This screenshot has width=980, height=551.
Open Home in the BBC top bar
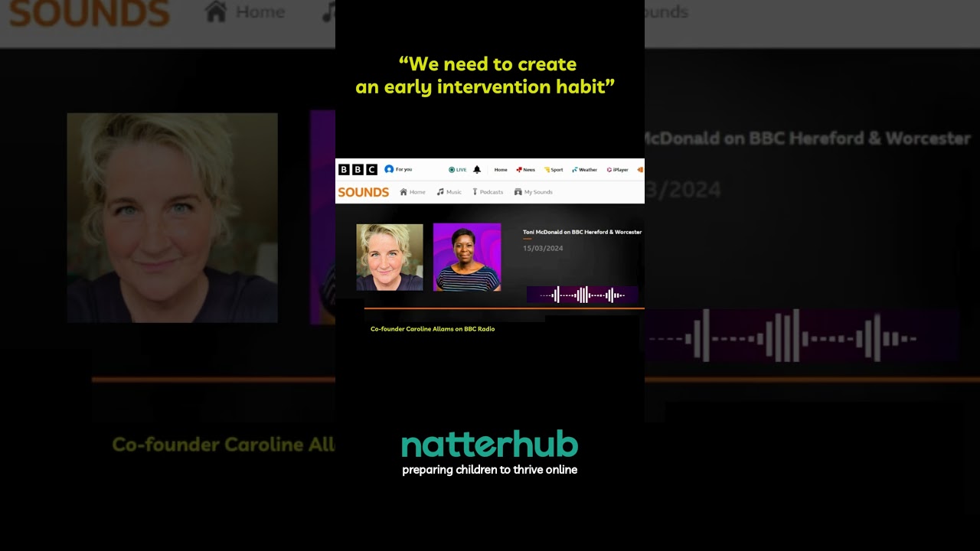click(501, 170)
